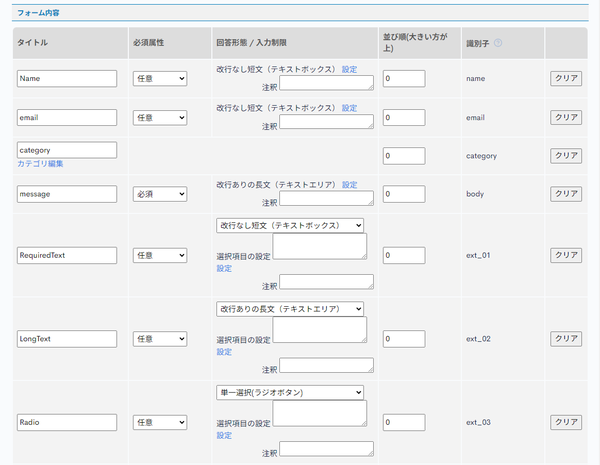This screenshot has width=600, height=465.
Task: Click the フォーム内容 section heading
Action: 38,13
